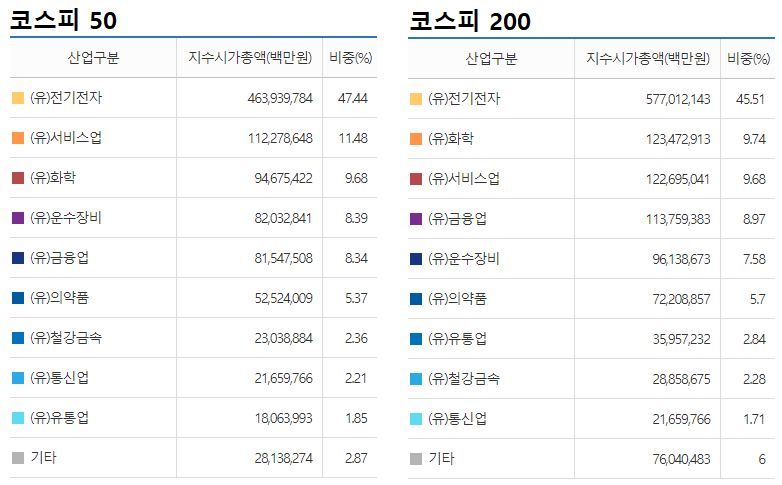This screenshot has width=782, height=485.
Task: Select (유)서비스업 label in 코스피 200
Action: pos(464,179)
